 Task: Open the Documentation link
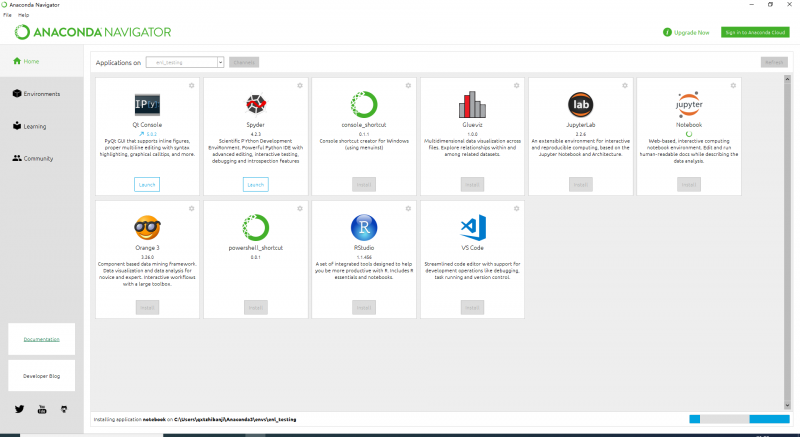pyautogui.click(x=42, y=339)
